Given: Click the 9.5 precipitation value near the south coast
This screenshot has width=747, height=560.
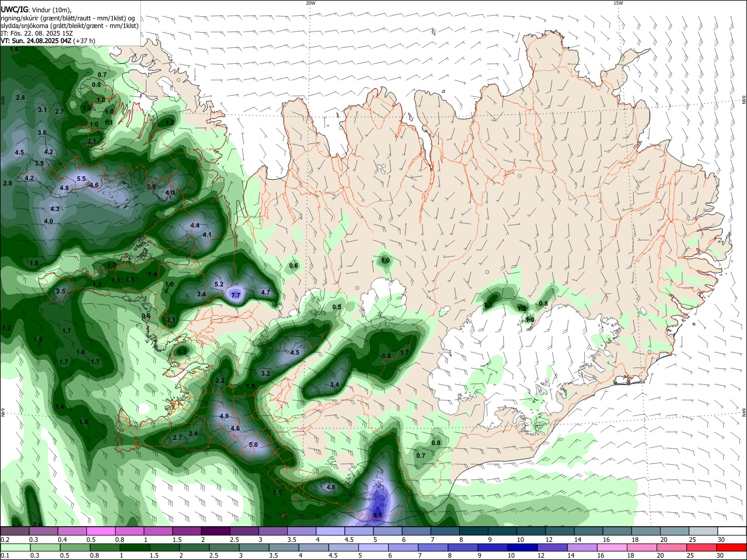Looking at the screenshot, I should (378, 515).
